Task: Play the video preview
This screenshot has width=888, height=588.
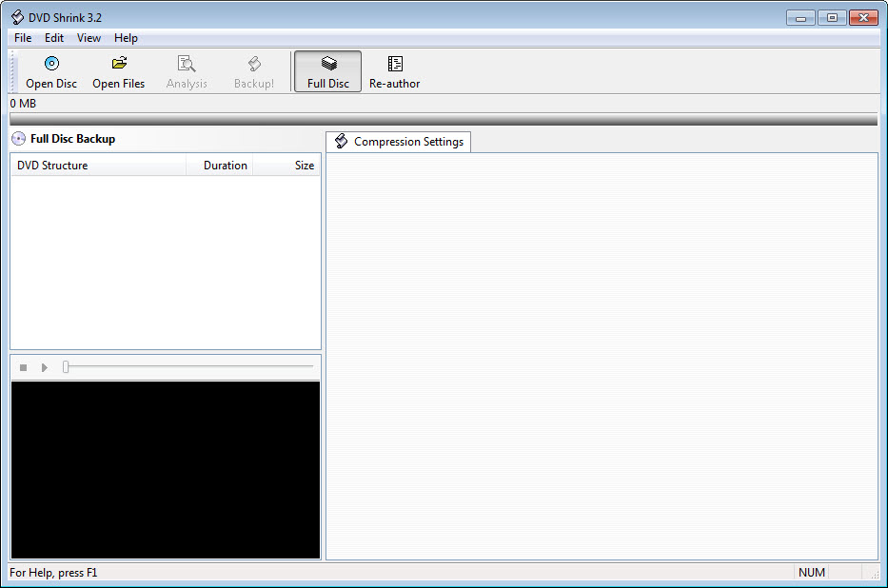Action: [44, 368]
